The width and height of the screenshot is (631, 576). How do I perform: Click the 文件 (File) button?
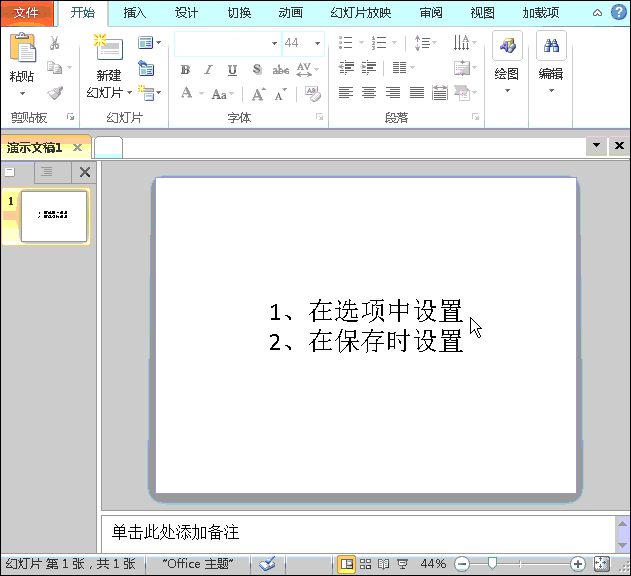click(x=26, y=13)
